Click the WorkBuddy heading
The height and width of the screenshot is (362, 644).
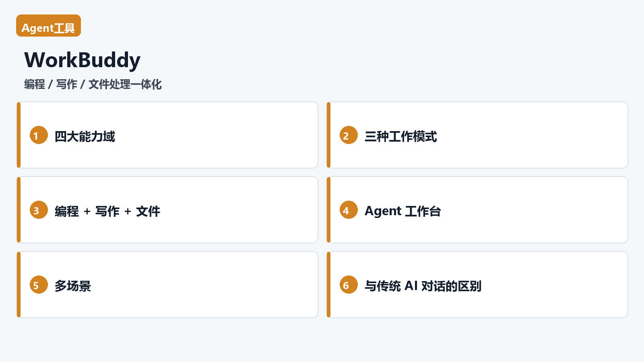(x=83, y=60)
